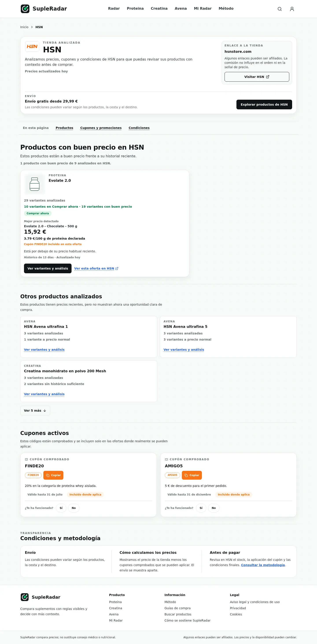Open footer Avena link
Viewport: 317px width, 644px height.
pyautogui.click(x=114, y=614)
